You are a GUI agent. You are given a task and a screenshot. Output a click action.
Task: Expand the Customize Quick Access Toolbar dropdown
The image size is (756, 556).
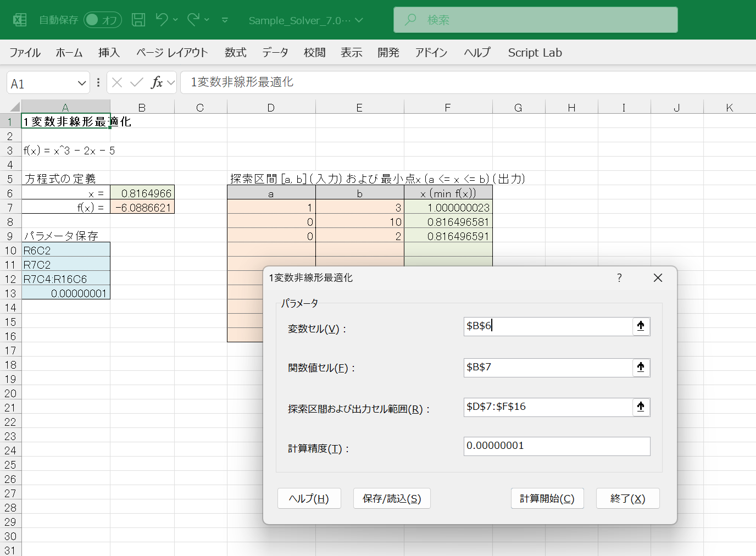click(225, 20)
